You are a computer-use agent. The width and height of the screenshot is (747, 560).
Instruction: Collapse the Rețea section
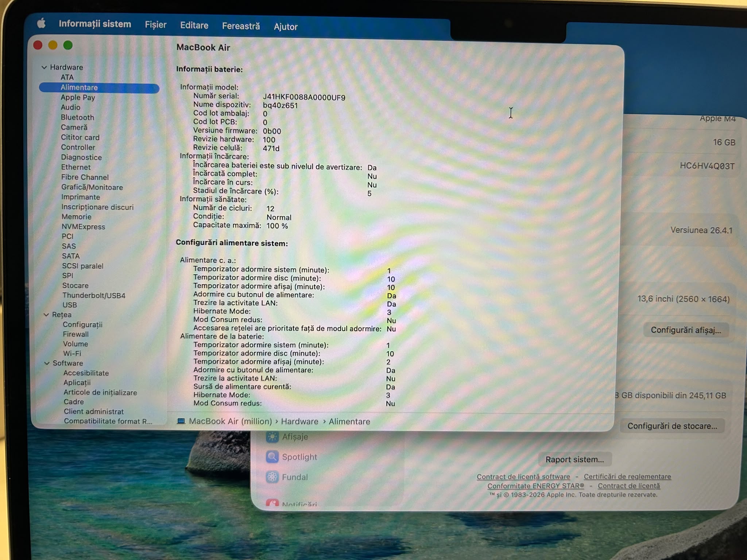click(46, 315)
